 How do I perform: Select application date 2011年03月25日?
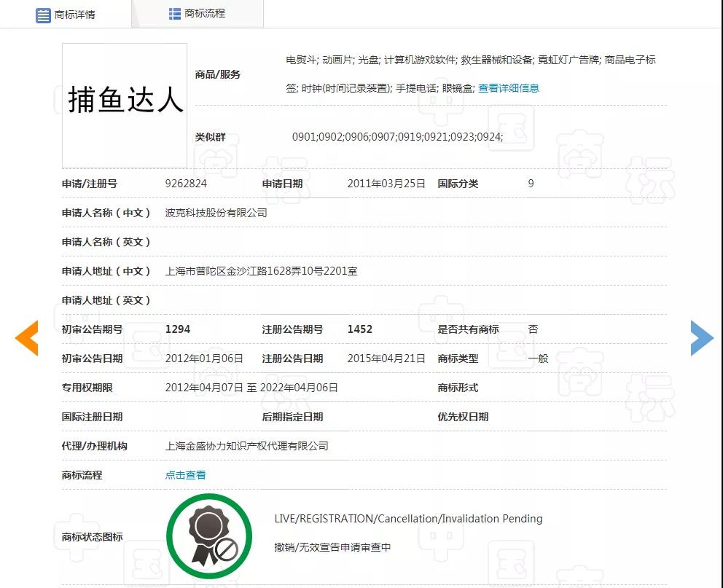point(386,184)
